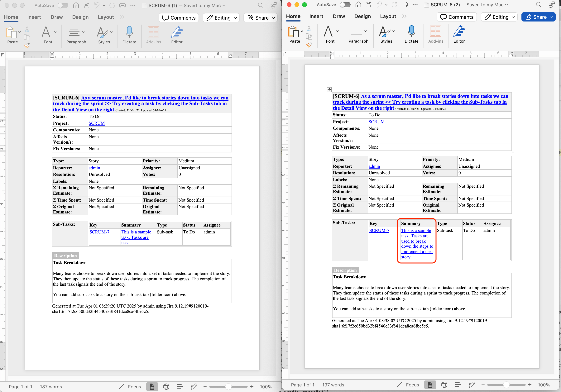Click the Save icon in SCRUM-6 (2) title bar
Image resolution: width=561 pixels, height=392 pixels.
coord(368,5)
